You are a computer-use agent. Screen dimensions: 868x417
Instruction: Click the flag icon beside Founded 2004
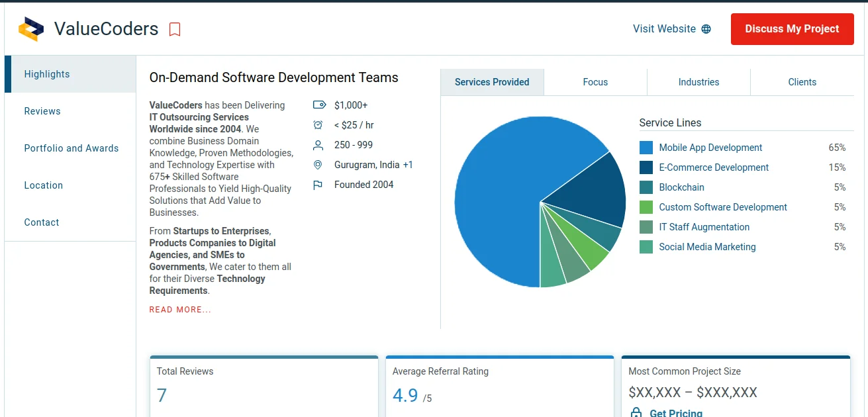(x=318, y=185)
